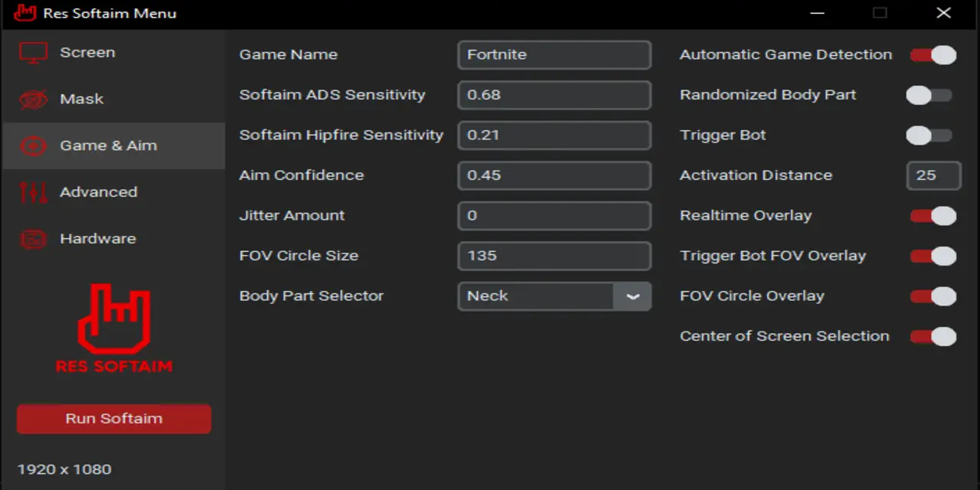Click the red Res Softaim hand logo
The height and width of the screenshot is (490, 980).
coord(113,325)
